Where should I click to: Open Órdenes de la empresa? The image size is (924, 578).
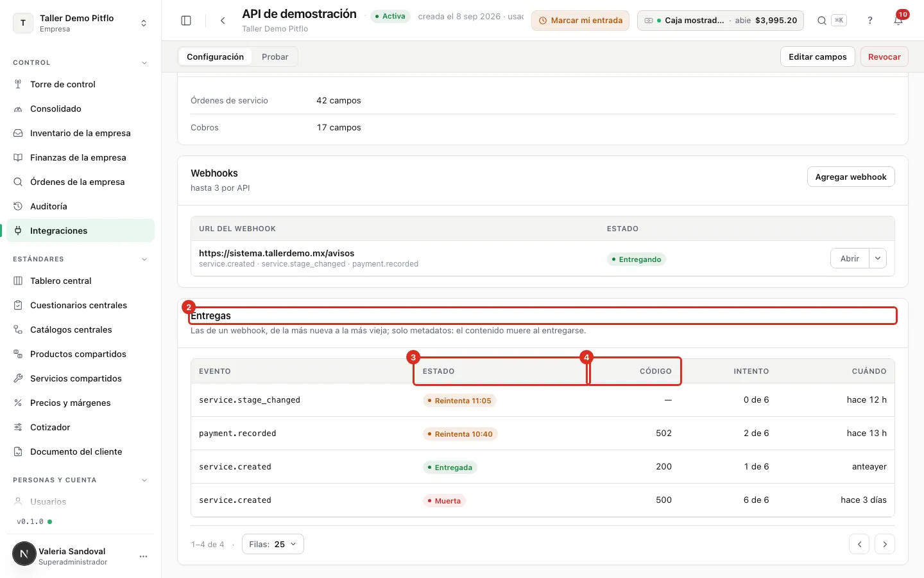pyautogui.click(x=80, y=182)
